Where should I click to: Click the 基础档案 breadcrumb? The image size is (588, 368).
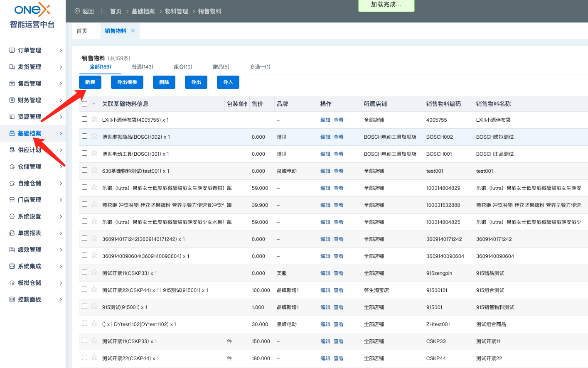[x=143, y=11]
